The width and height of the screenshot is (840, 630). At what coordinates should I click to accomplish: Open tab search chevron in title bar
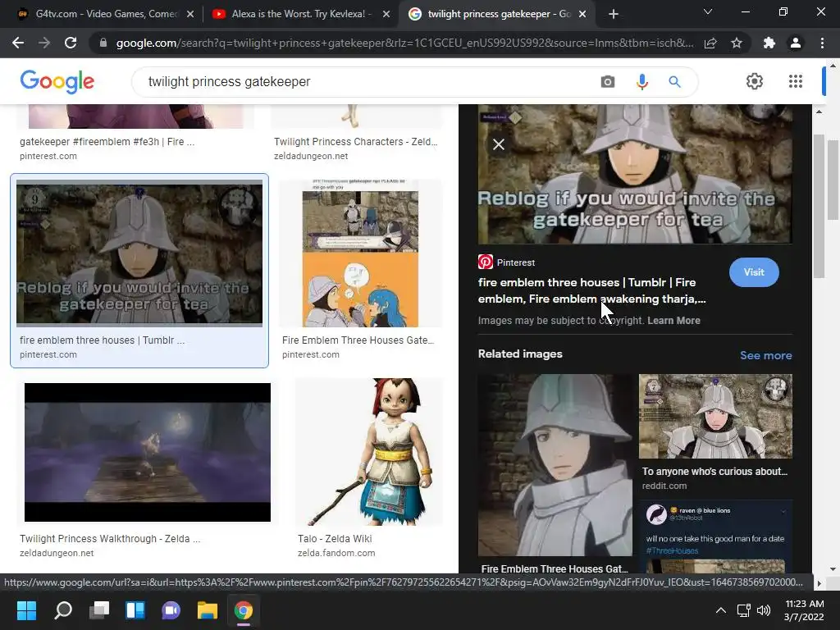(708, 11)
